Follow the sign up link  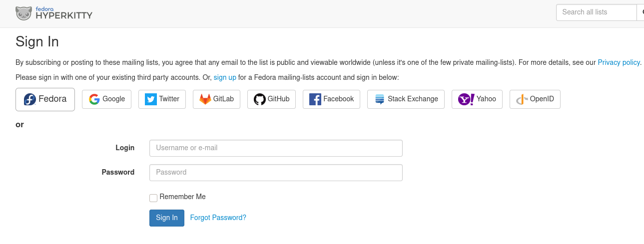coord(225,77)
